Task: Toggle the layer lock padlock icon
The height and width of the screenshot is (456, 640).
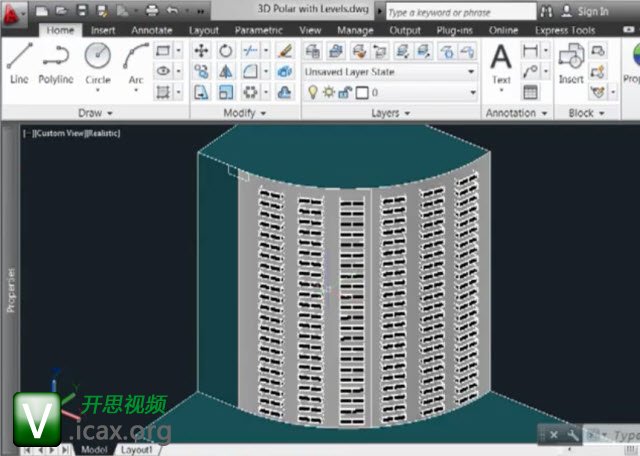Action: 345,92
